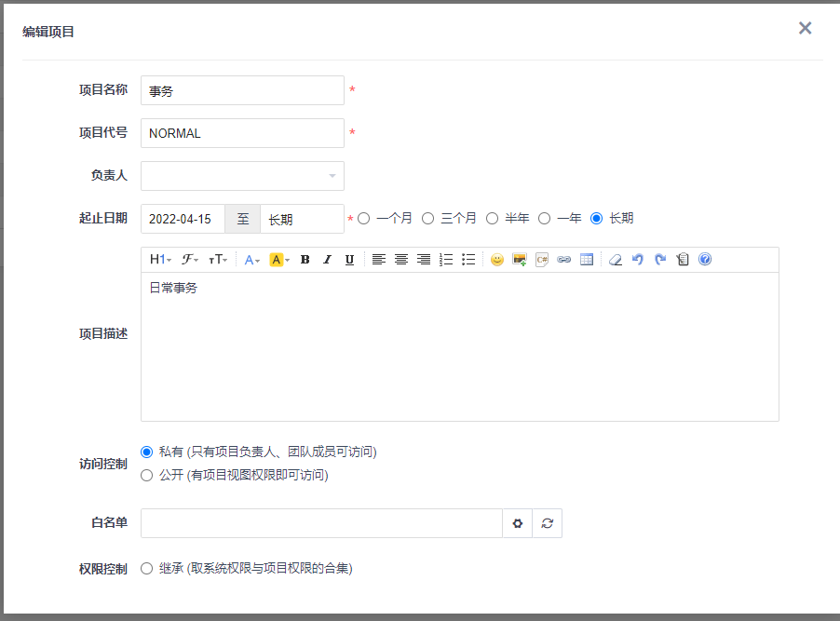Screen dimensions: 840x621
Task: Click the paste/clipboard icon in editor toolbar
Action: pos(683,260)
